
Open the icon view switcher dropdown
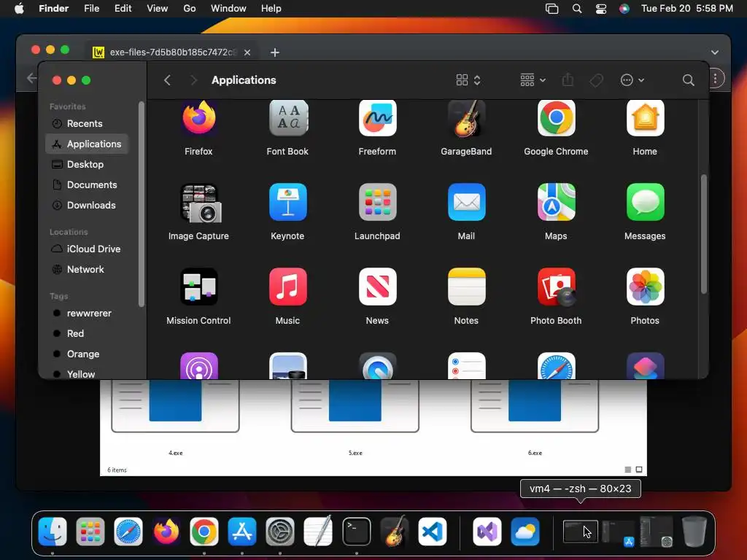coord(468,80)
